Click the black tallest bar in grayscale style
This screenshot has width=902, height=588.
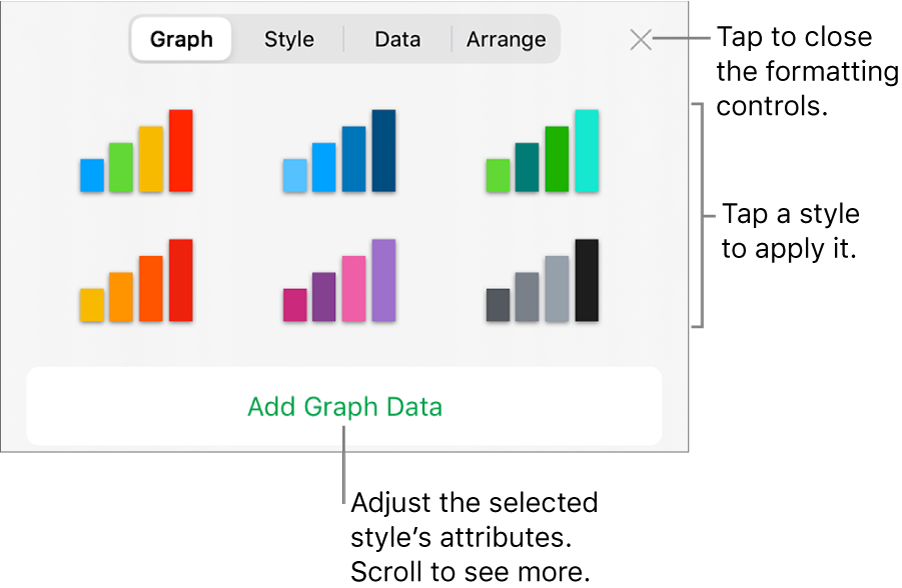[x=587, y=281]
